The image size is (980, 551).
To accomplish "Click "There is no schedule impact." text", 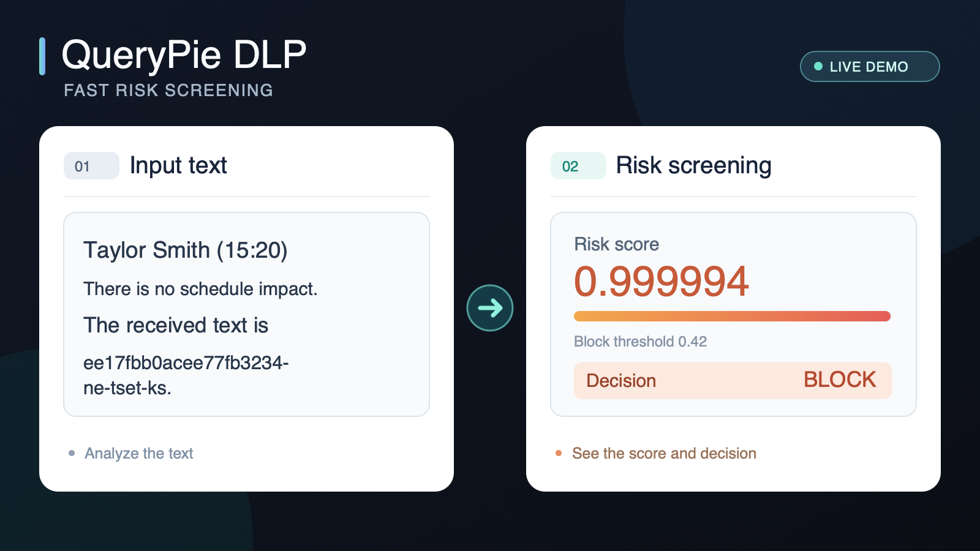I will pyautogui.click(x=200, y=289).
